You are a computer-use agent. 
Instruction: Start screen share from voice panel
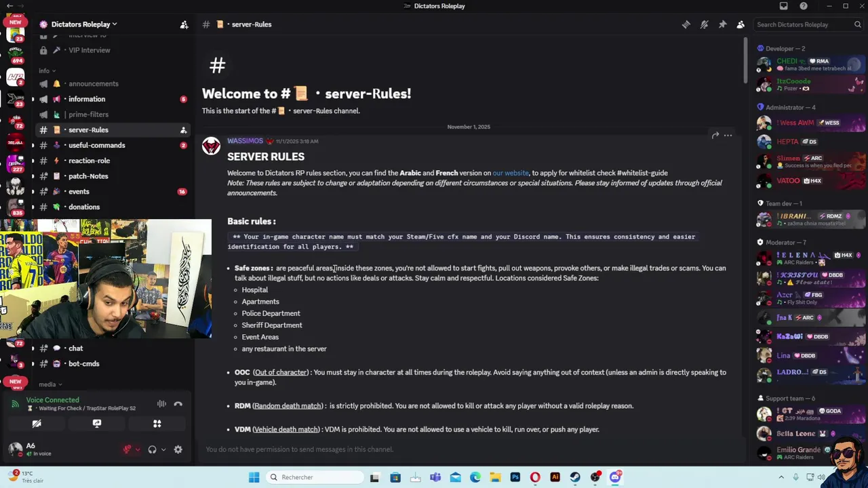(97, 424)
